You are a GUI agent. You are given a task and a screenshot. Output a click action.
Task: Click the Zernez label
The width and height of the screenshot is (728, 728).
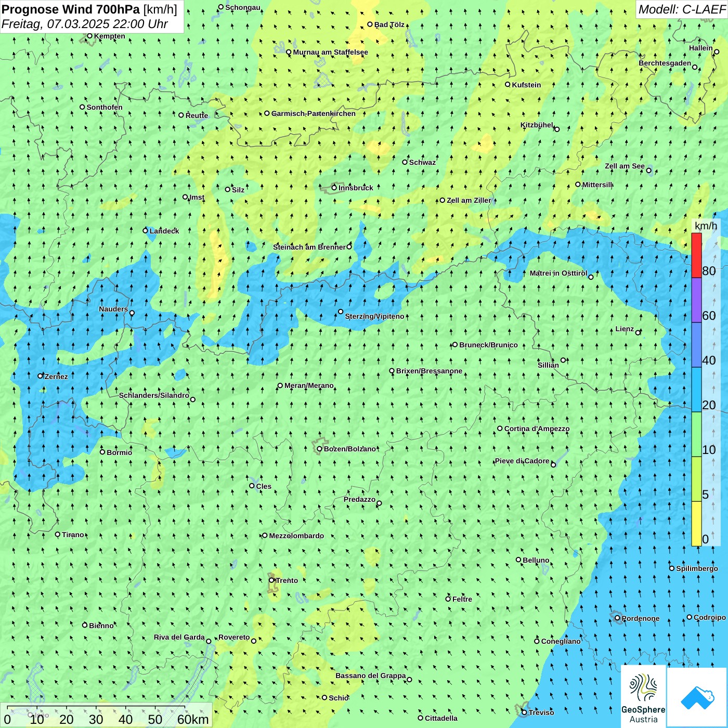point(56,376)
